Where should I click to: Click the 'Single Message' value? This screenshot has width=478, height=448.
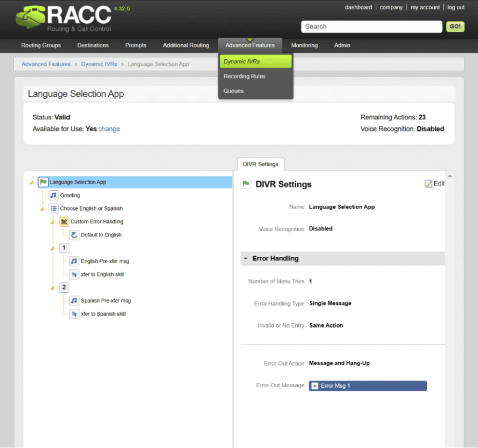pos(330,303)
